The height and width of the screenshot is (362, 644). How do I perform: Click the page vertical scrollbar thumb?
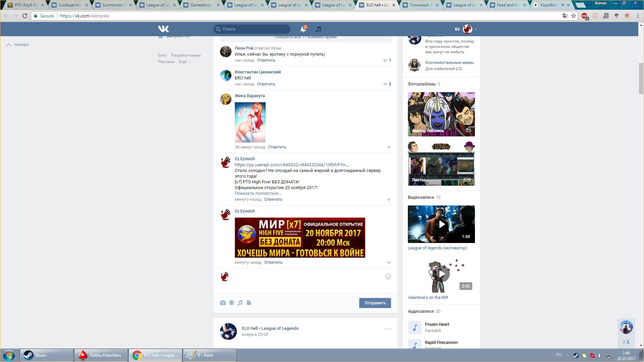641,79
